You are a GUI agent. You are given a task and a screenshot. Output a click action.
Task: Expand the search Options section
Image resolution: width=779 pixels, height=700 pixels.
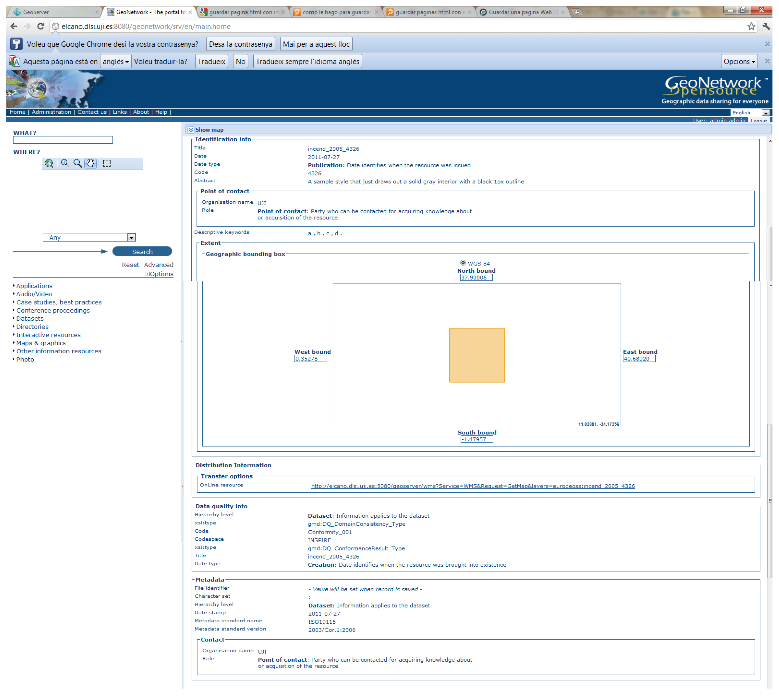pyautogui.click(x=159, y=274)
